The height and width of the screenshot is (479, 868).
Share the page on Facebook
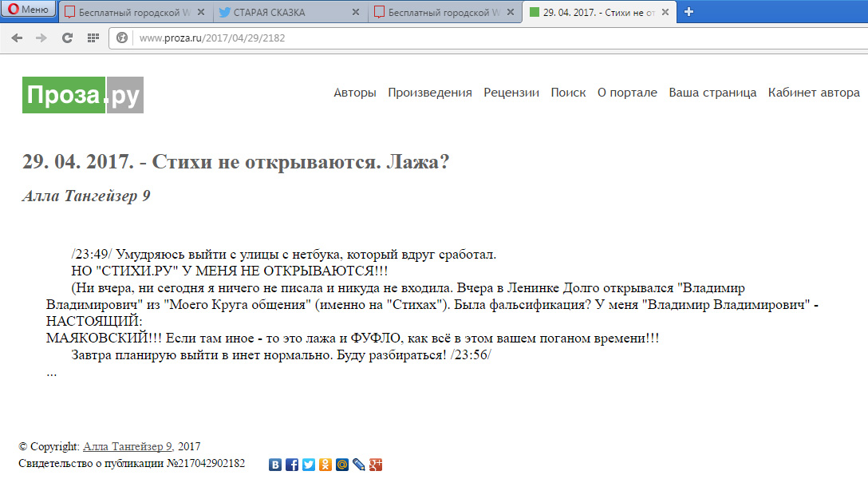click(x=292, y=465)
